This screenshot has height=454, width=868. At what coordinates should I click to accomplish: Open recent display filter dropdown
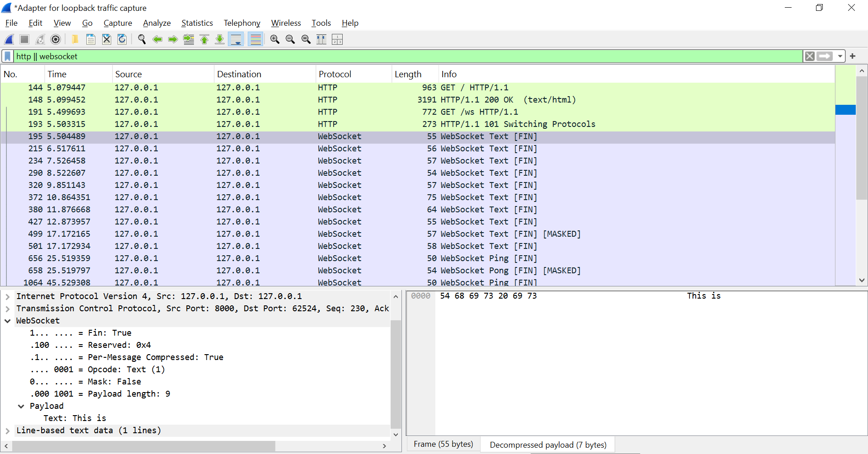[x=840, y=56]
